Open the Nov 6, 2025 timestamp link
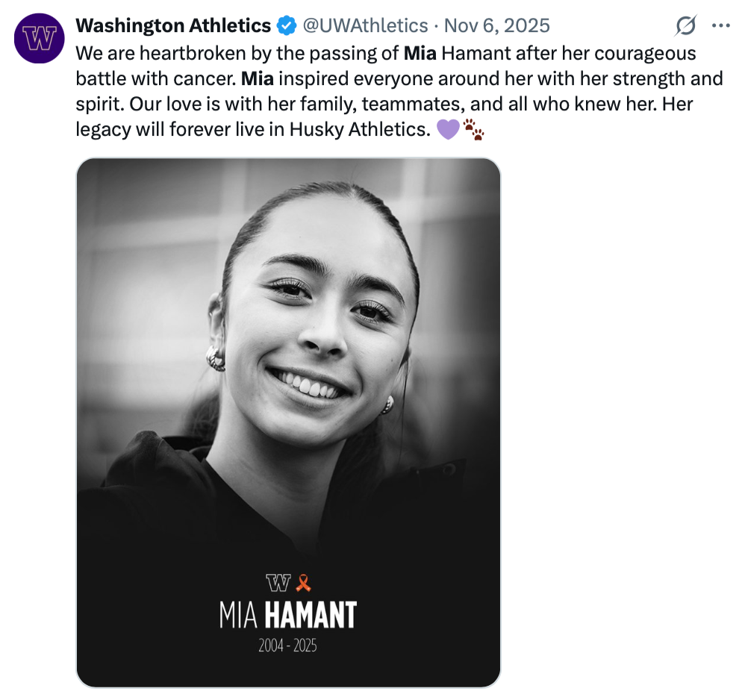 click(496, 26)
